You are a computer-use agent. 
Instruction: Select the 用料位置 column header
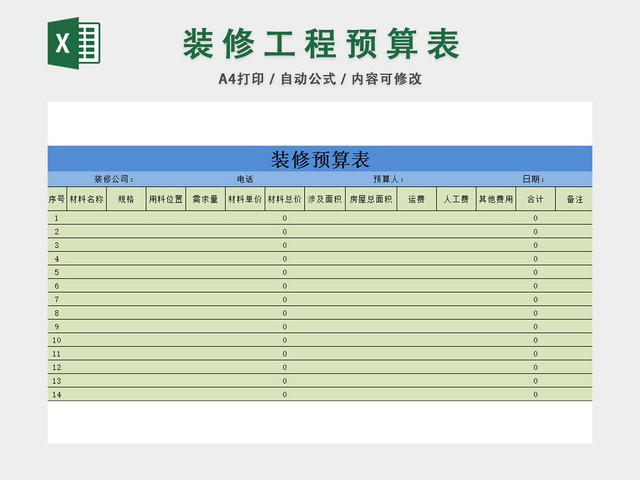click(x=166, y=199)
